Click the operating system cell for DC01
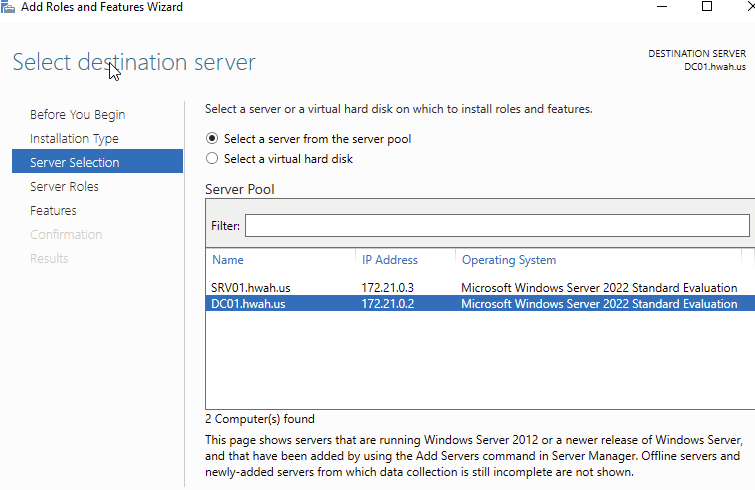The image size is (755, 490). pyautogui.click(x=598, y=304)
